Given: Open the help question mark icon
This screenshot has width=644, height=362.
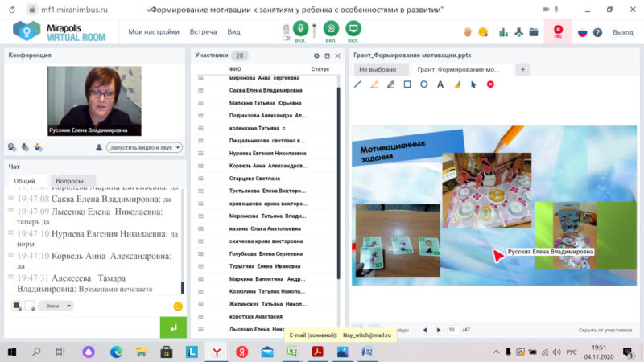Looking at the screenshot, I should (597, 32).
